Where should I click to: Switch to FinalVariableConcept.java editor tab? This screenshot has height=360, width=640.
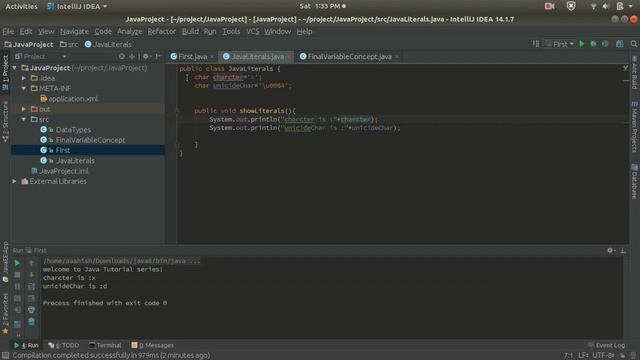tap(349, 57)
